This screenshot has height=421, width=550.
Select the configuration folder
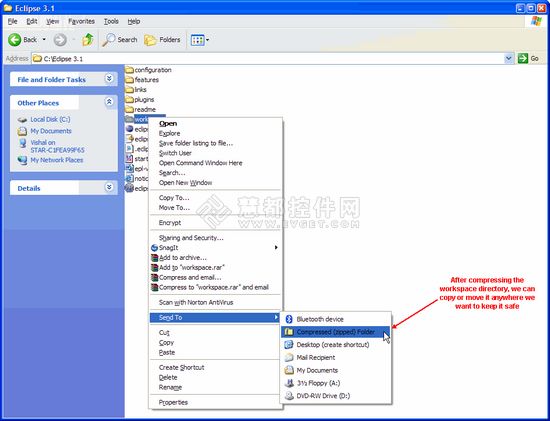(x=149, y=70)
